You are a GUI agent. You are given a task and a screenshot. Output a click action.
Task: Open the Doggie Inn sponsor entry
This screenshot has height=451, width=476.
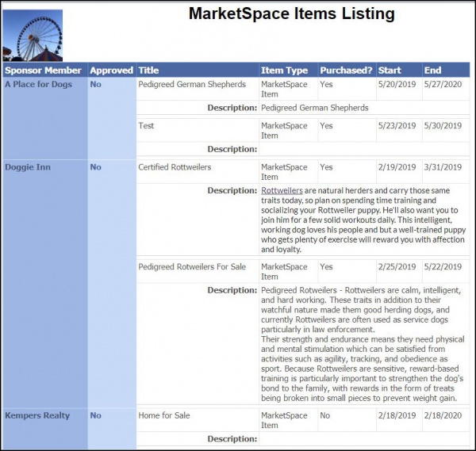point(28,167)
